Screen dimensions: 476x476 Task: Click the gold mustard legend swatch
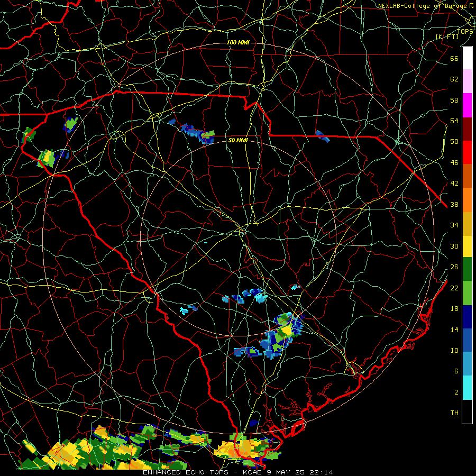467,224
